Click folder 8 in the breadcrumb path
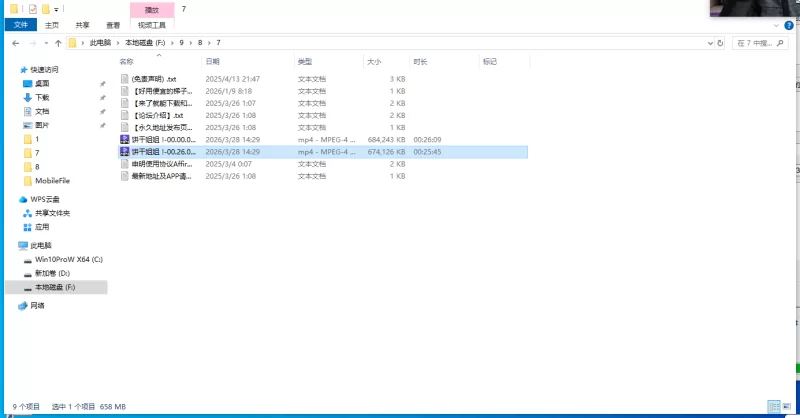The height and width of the screenshot is (418, 800). 200,43
